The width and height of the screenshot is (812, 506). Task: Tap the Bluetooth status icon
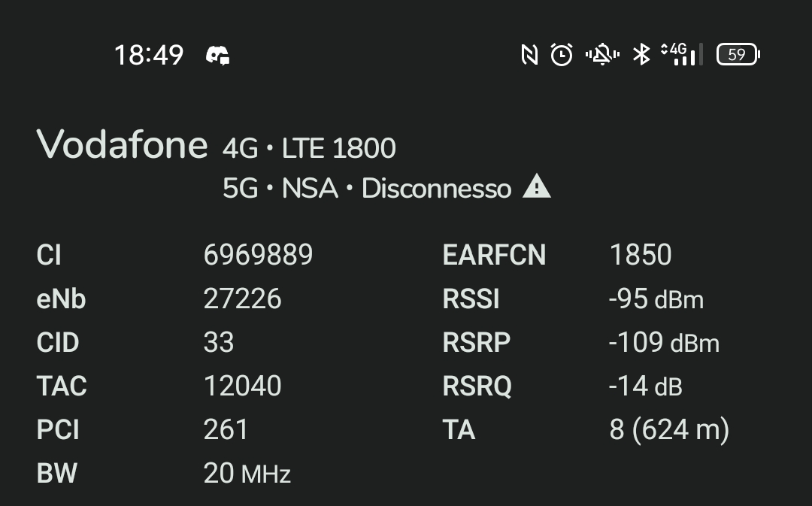pyautogui.click(x=641, y=54)
